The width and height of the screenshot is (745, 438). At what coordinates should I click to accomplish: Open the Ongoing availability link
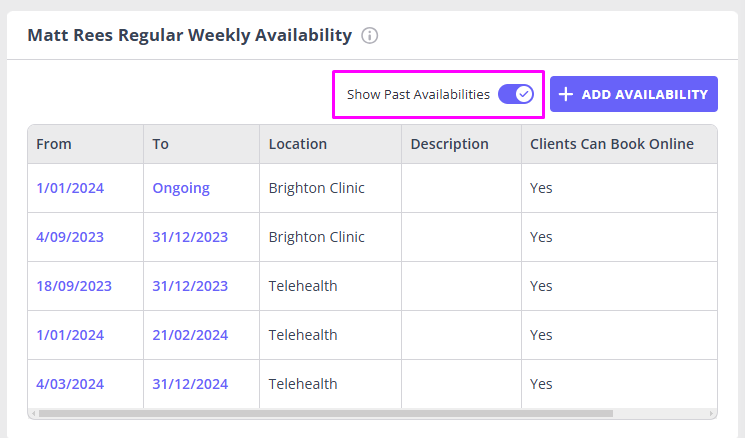(181, 188)
